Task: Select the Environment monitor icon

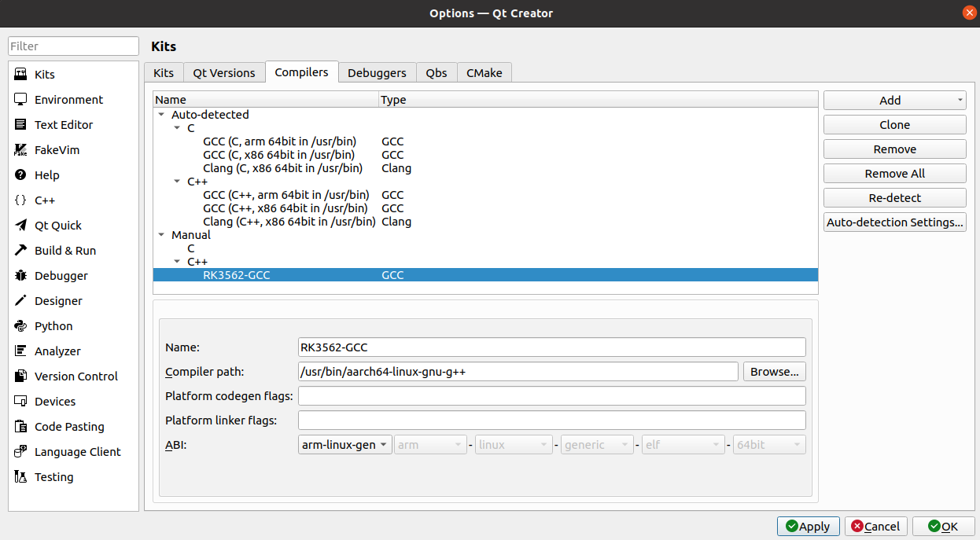Action: pos(20,99)
